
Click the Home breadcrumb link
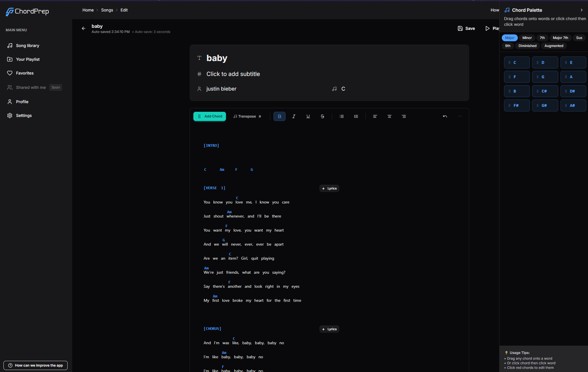[88, 10]
